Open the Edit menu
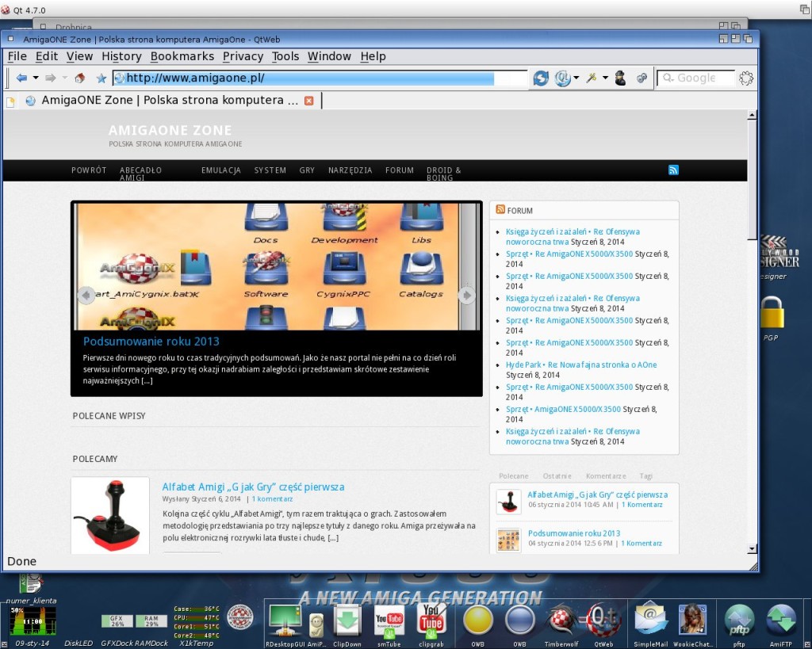 [x=47, y=56]
